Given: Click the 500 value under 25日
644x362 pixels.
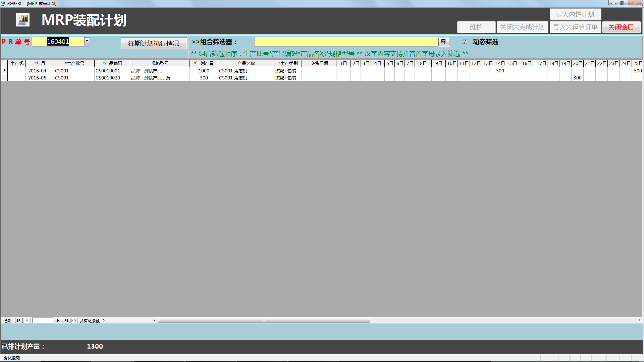Looking at the screenshot, I should (x=638, y=71).
